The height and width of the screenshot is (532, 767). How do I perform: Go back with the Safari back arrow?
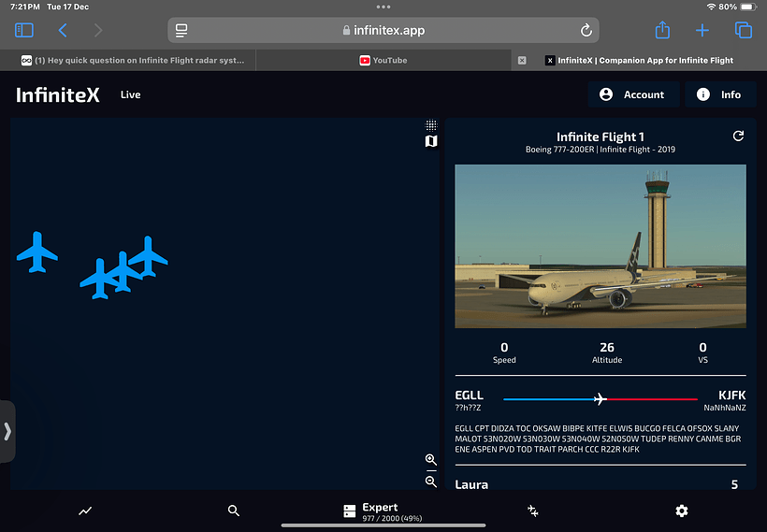click(63, 30)
